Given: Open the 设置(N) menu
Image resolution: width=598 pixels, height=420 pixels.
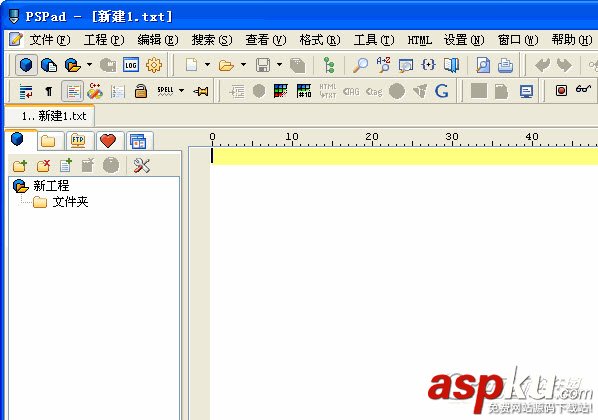Looking at the screenshot, I should point(464,40).
